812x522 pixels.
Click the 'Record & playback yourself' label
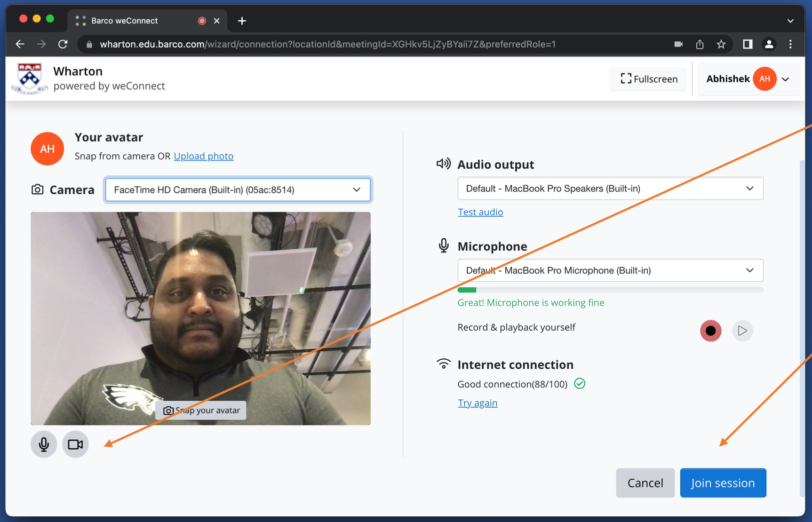[517, 327]
